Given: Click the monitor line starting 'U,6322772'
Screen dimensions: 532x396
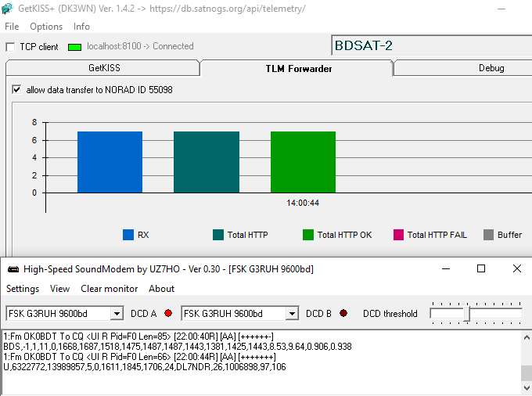Looking at the screenshot, I should coord(145,367).
